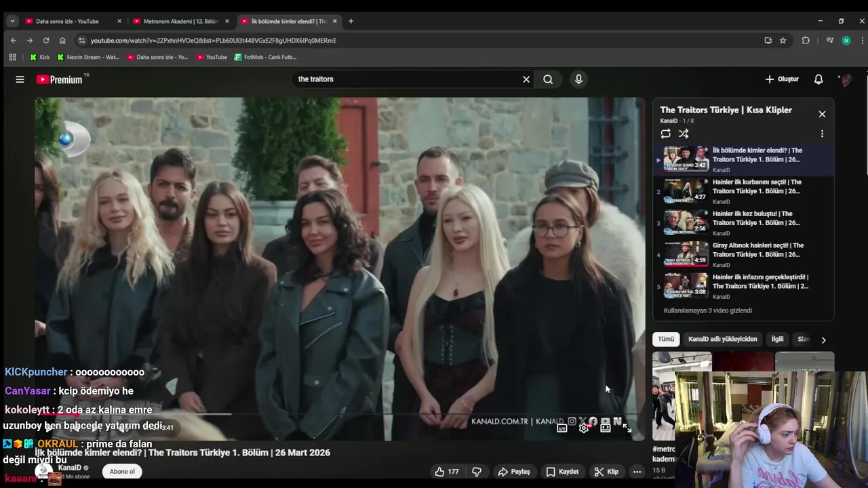This screenshot has height=488, width=868.
Task: Switch to Metronom Akademi tab
Action: click(x=181, y=21)
